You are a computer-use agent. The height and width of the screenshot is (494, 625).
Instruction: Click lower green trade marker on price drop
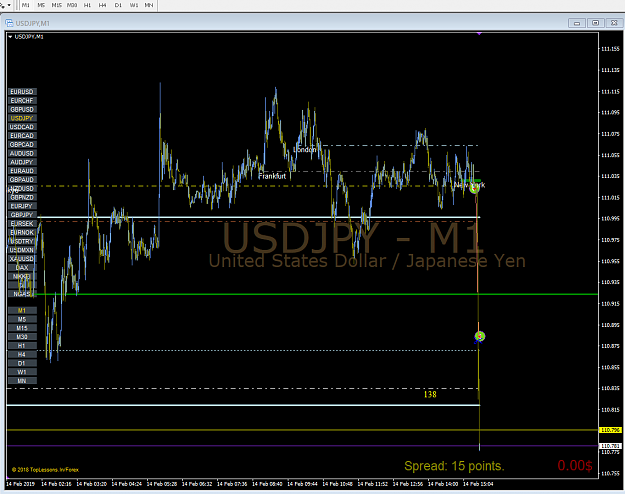pyautogui.click(x=480, y=337)
